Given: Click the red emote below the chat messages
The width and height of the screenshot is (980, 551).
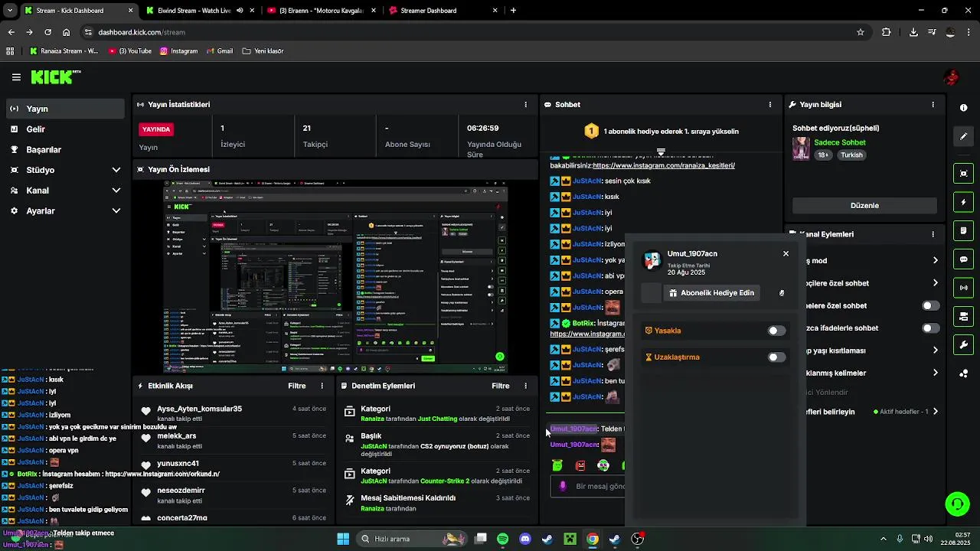Looking at the screenshot, I should pos(580,465).
